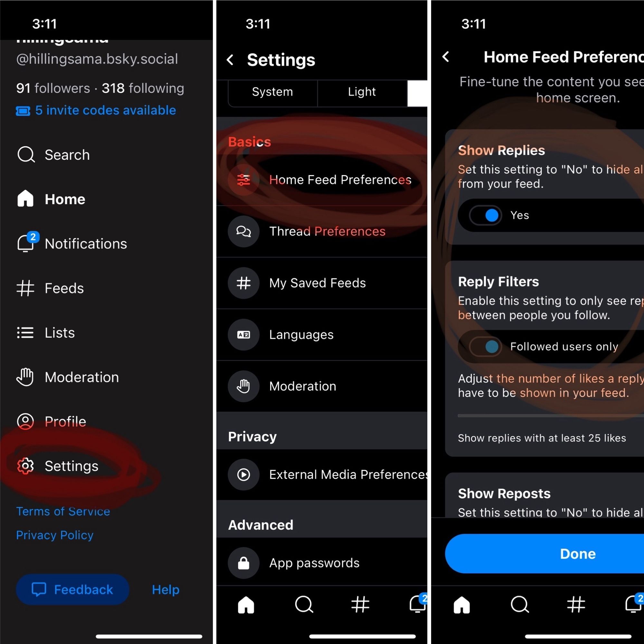Click Feedback button in sidebar

(71, 589)
